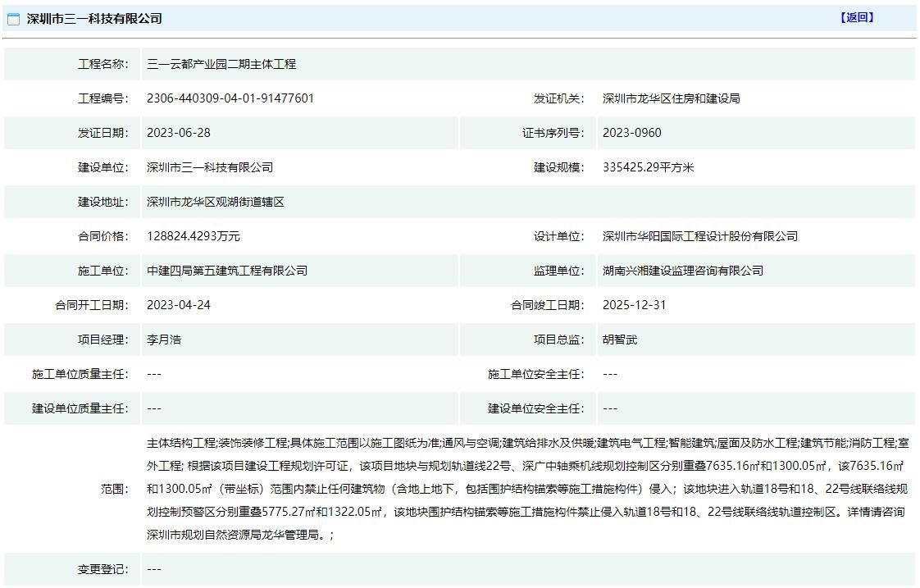Click contract start date 2023-04-24
The width and height of the screenshot is (920, 588).
(x=178, y=305)
